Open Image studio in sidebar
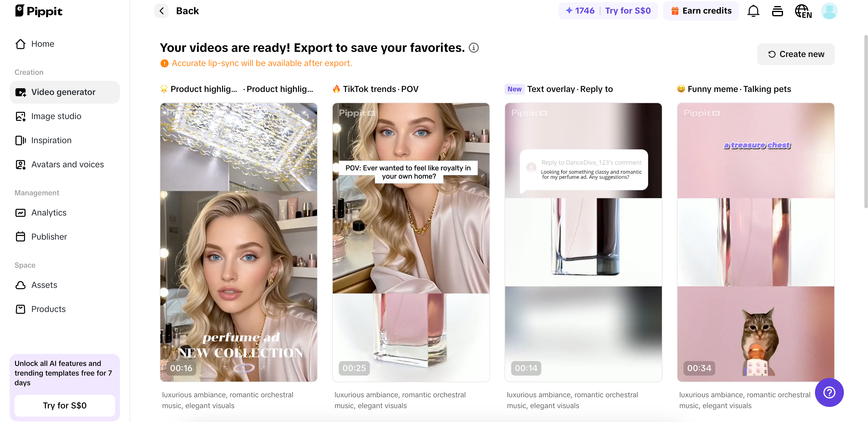The width and height of the screenshot is (868, 422). click(56, 116)
